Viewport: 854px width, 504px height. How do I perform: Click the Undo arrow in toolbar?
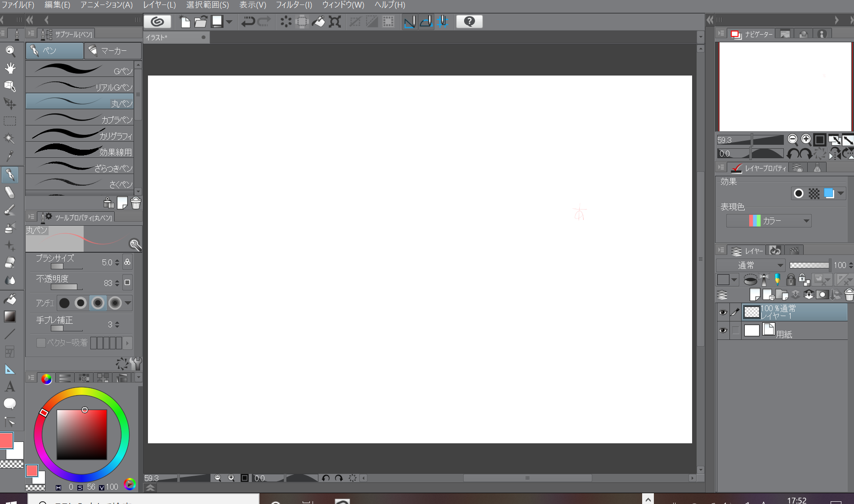[x=248, y=22]
